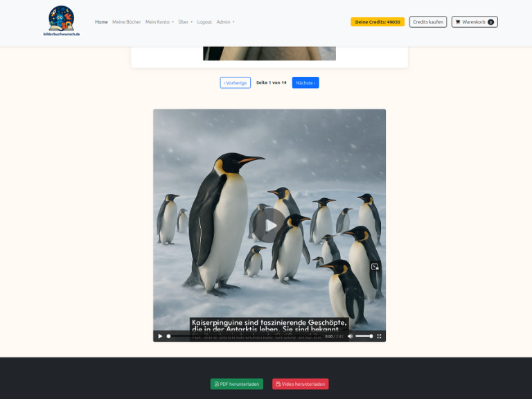Enter fullscreen with the expand icon
Screen dimensions: 532x399
click(x=379, y=336)
